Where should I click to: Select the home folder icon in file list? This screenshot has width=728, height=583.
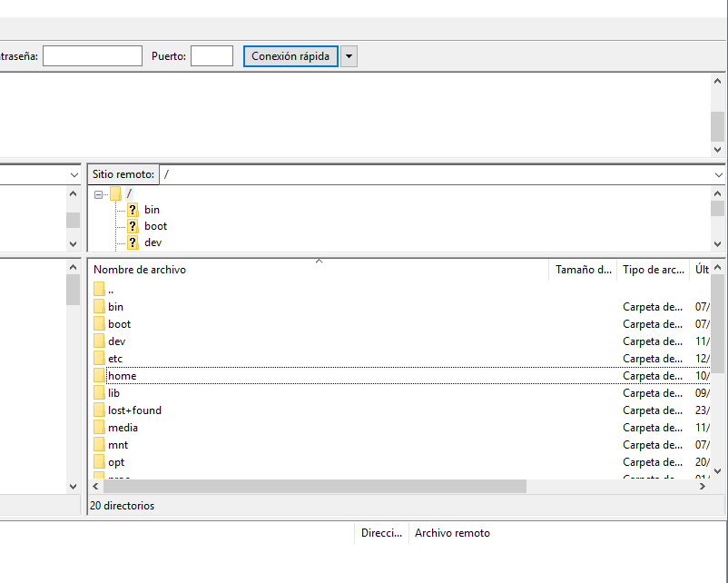click(x=99, y=376)
